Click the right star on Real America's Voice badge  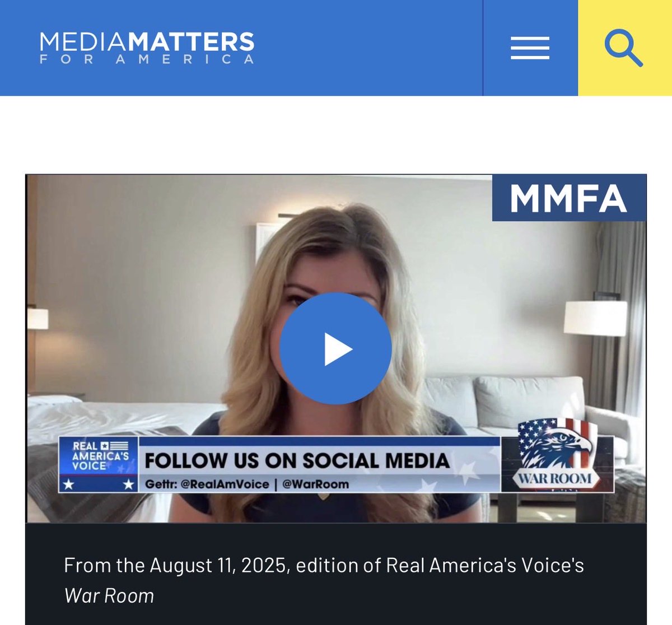(x=128, y=484)
